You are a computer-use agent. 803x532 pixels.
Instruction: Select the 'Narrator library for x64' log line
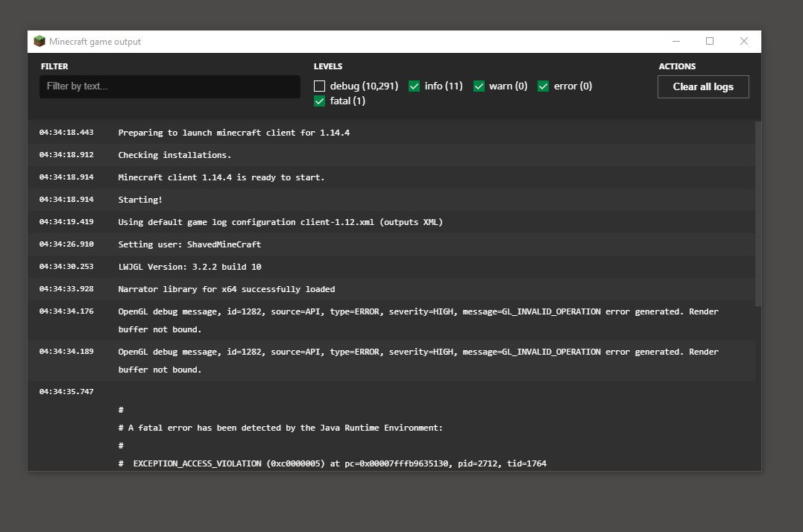pyautogui.click(x=226, y=289)
